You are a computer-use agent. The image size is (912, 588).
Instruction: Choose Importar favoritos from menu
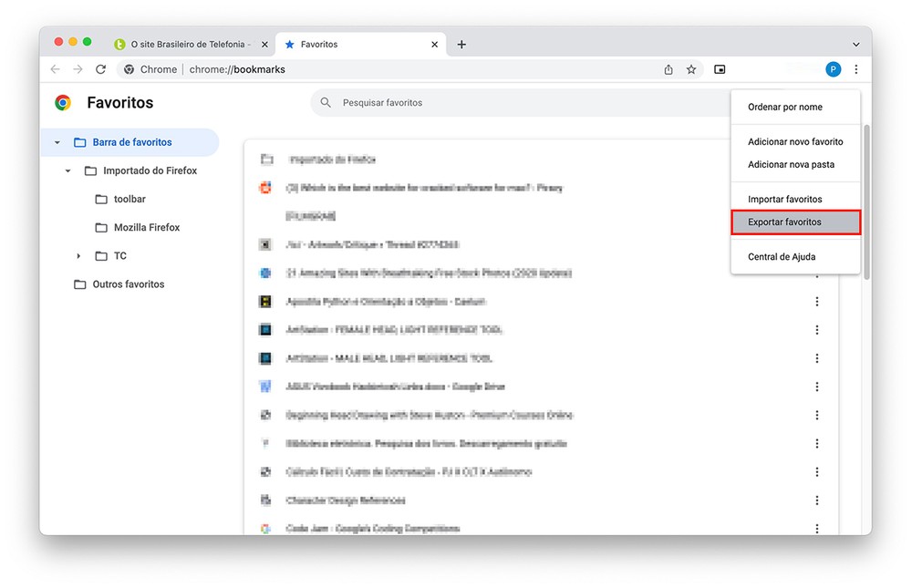(784, 199)
